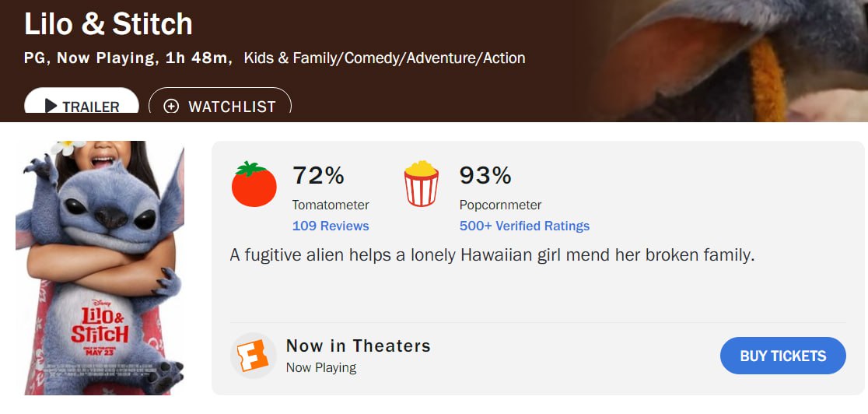
Task: Click the orange Fandango ticket icon
Action: (254, 356)
